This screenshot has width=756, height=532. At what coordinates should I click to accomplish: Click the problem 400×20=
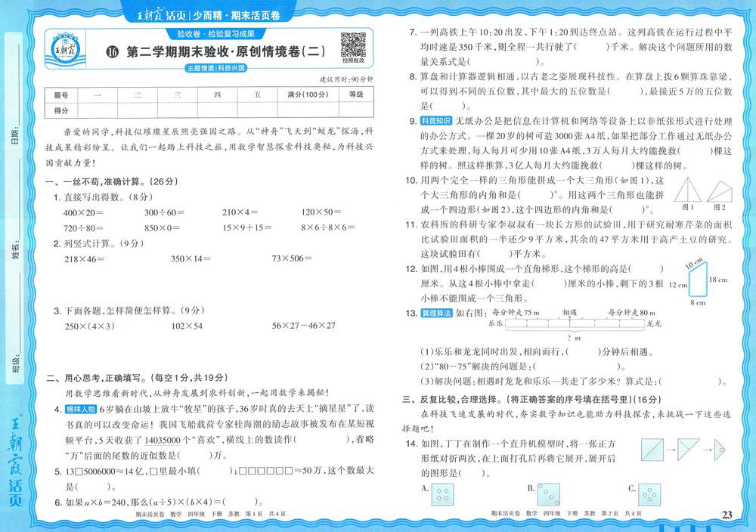(83, 212)
